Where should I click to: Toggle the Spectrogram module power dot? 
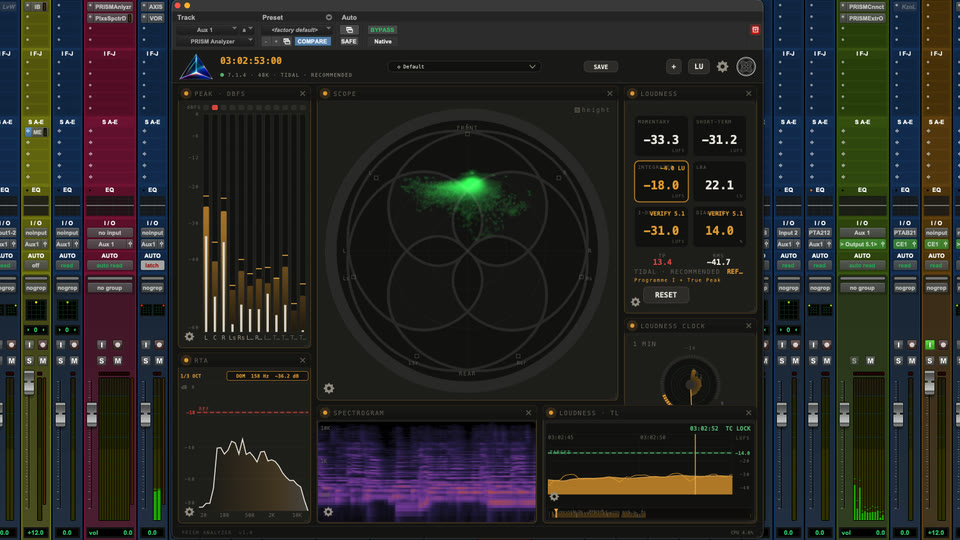[325, 413]
